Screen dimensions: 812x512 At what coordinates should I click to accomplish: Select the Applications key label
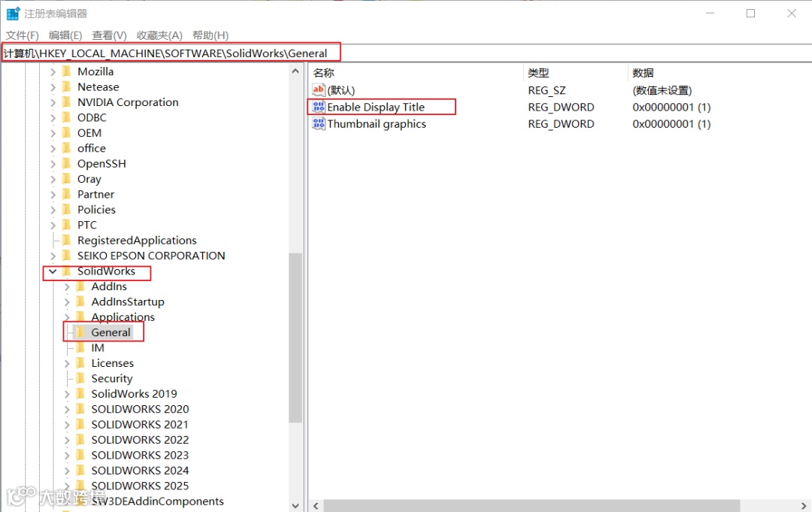pos(123,317)
